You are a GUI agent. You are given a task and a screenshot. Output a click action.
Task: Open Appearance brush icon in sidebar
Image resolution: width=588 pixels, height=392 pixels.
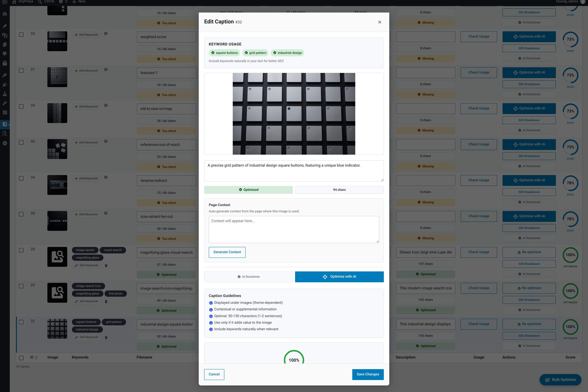click(5, 75)
